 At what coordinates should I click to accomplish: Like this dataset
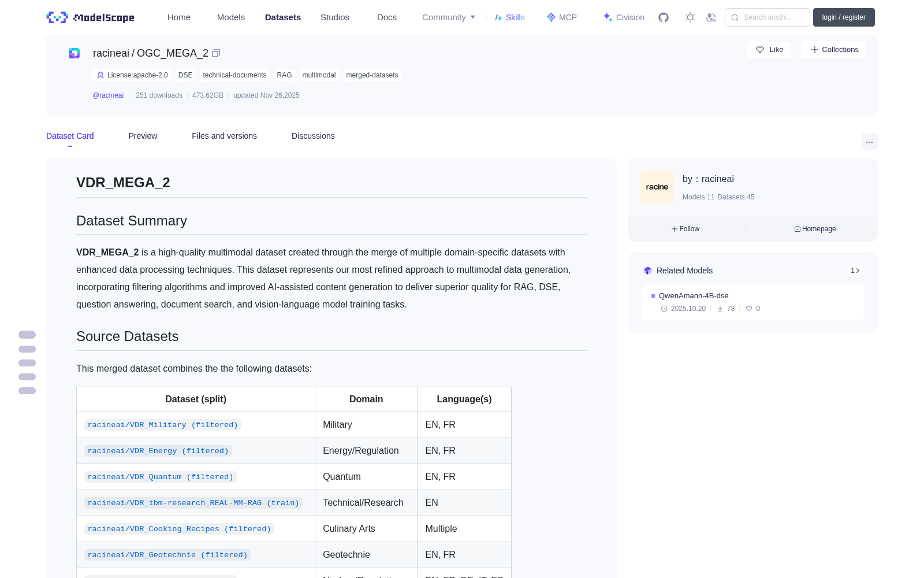tap(769, 50)
